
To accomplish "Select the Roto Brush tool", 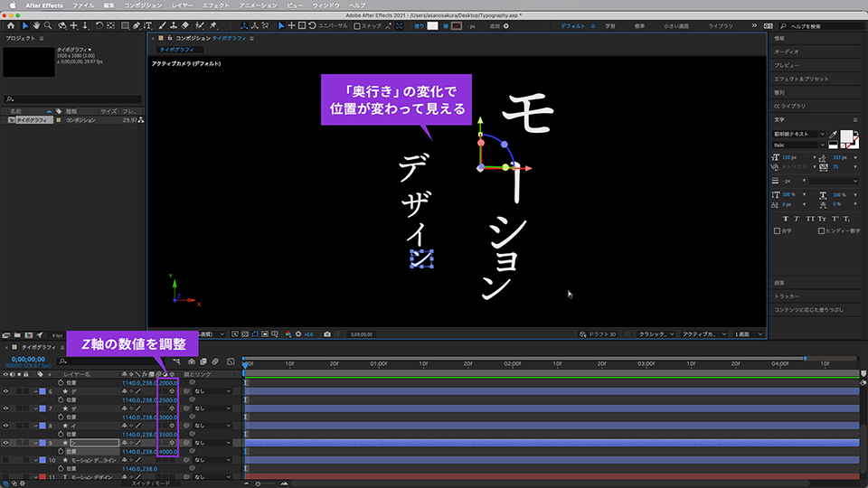I will 199,25.
